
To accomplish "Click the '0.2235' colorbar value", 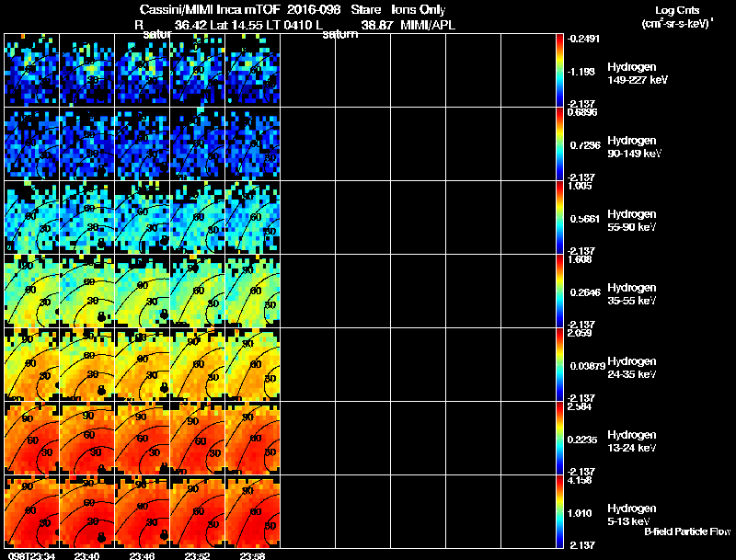I will 582,440.
